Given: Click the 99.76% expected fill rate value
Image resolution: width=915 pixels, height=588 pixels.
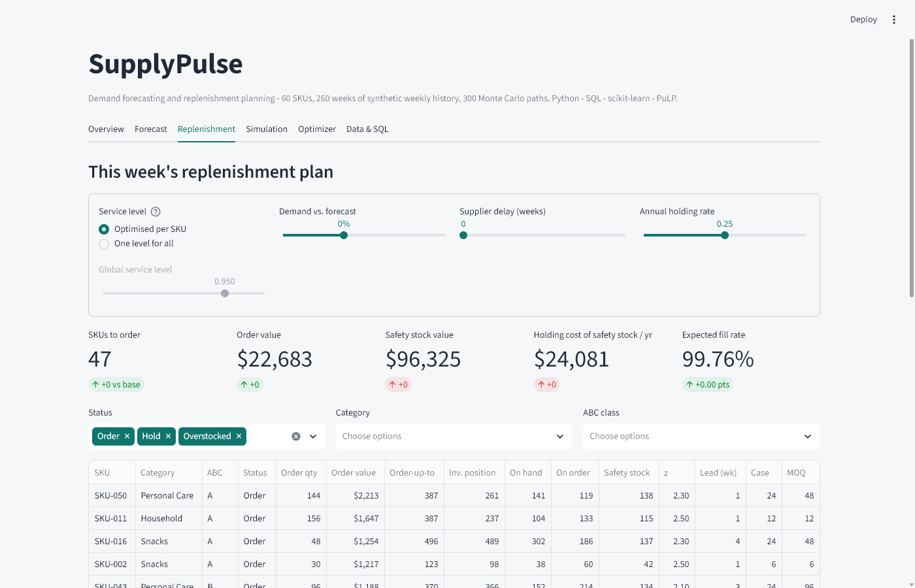Looking at the screenshot, I should tap(718, 359).
